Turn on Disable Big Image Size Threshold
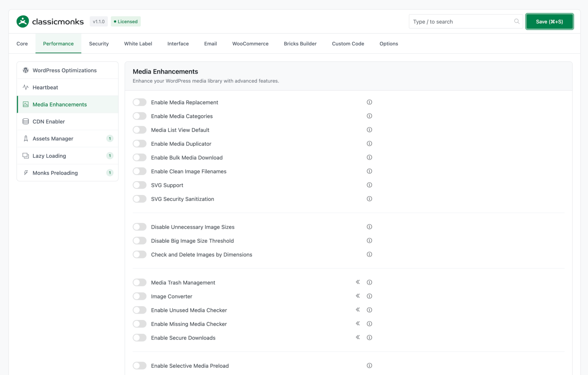588x375 pixels. point(140,241)
